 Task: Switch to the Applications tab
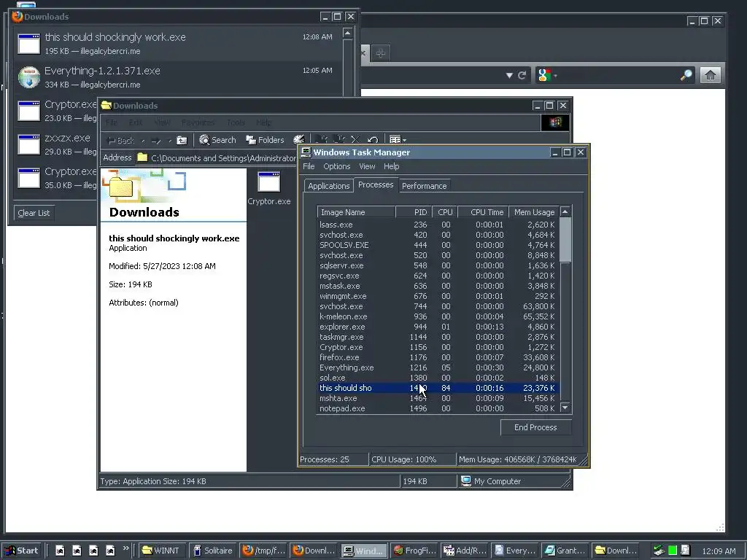pyautogui.click(x=329, y=186)
